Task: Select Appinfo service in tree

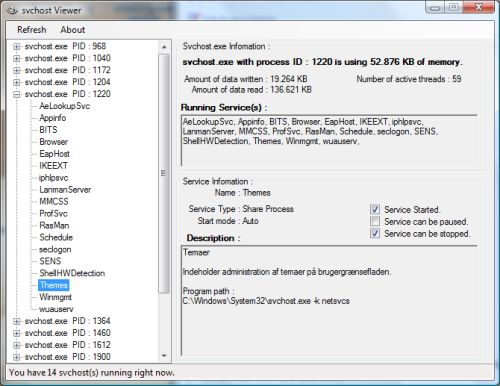Action: click(53, 118)
